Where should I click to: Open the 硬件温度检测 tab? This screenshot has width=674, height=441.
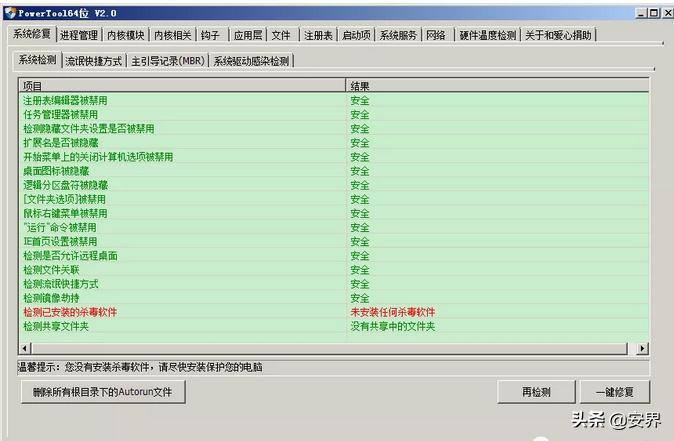(x=487, y=35)
